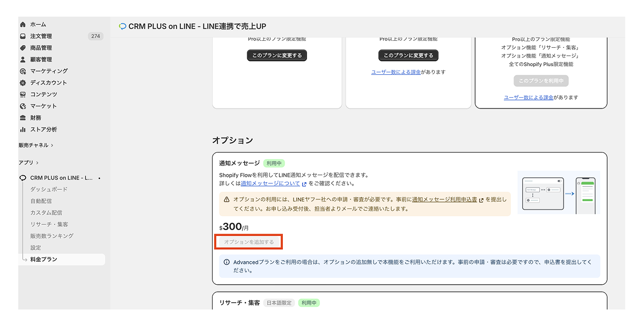Click the notification message flow illustration thumbnail
The image size is (644, 324).
coord(559,193)
